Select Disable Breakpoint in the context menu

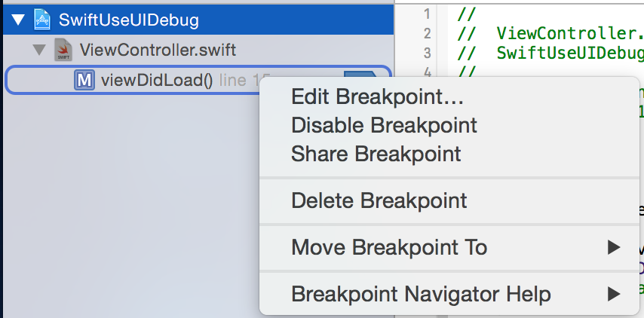384,125
